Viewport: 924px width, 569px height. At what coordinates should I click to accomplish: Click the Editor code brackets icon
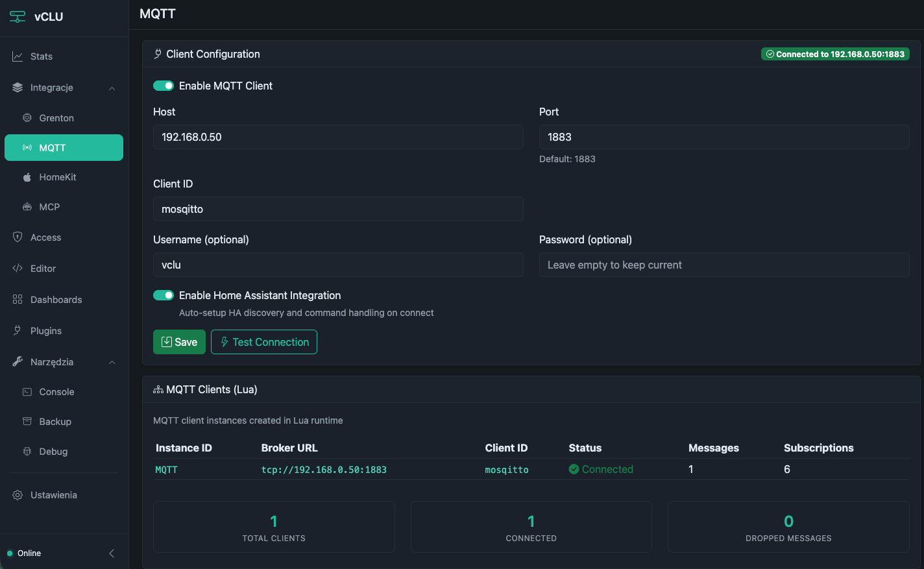18,269
